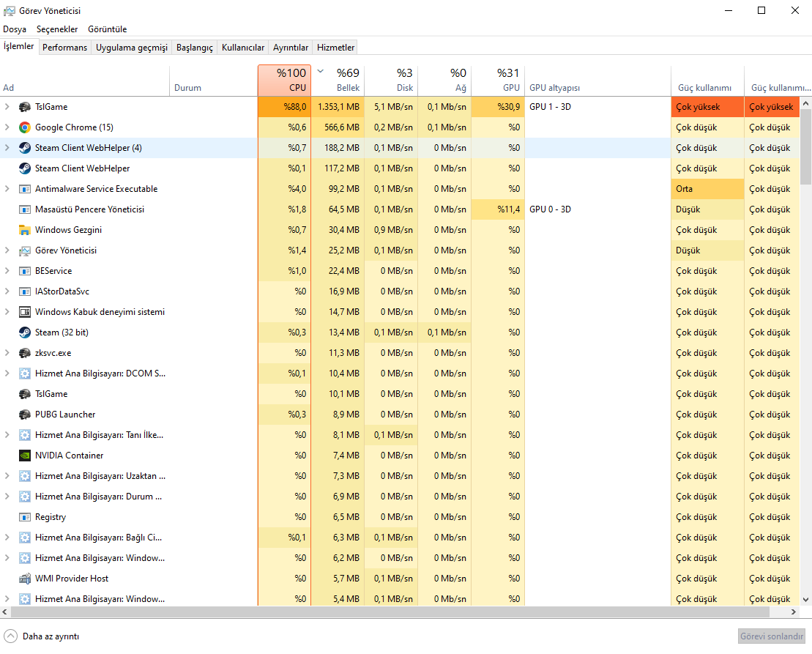Click the Antimalware Service Executable icon

coord(25,189)
